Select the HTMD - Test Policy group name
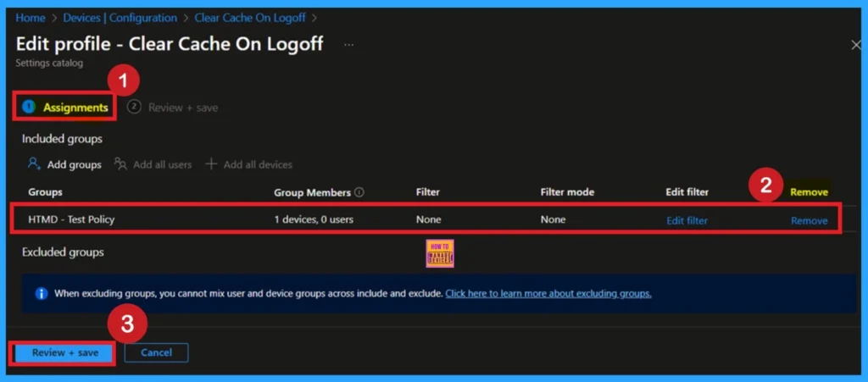The height and width of the screenshot is (382, 868). click(x=71, y=219)
